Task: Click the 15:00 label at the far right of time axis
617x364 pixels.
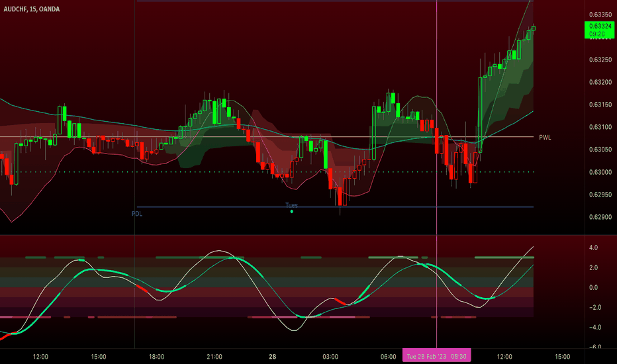Action: click(x=562, y=357)
